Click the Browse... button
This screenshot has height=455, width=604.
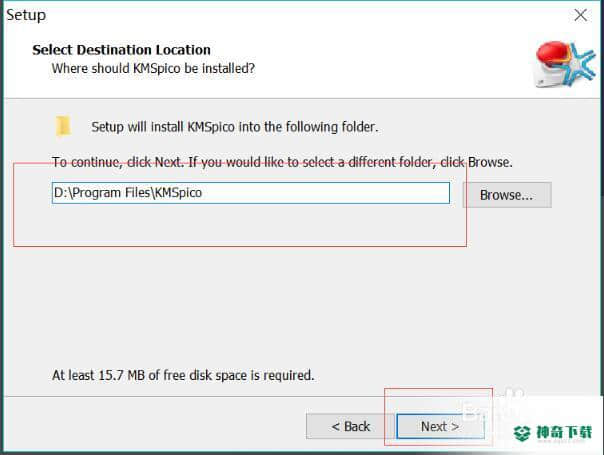507,195
